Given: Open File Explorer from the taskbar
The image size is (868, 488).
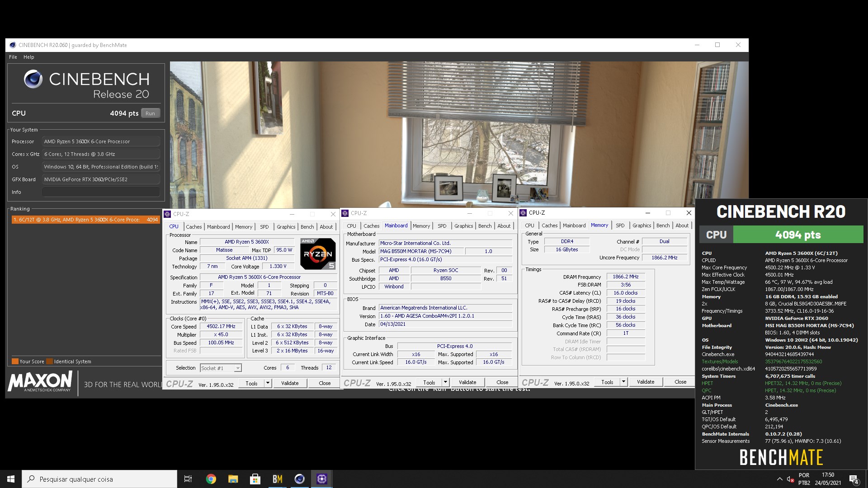Looking at the screenshot, I should point(233,479).
